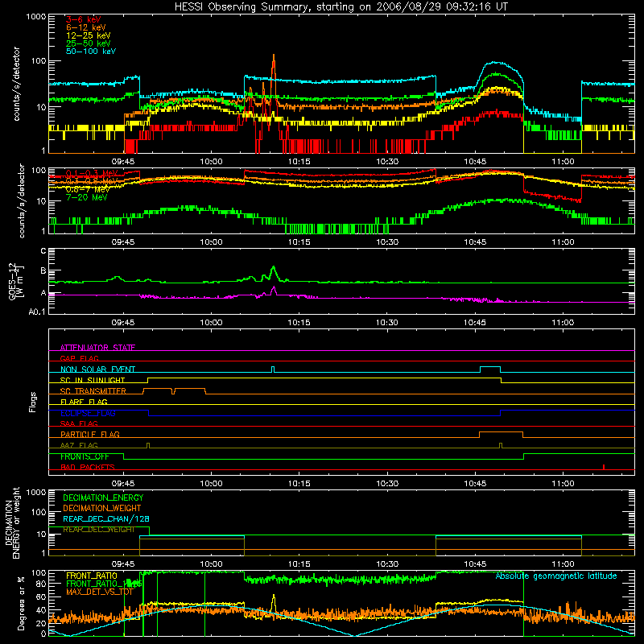Click the green 7-20 MeV legend label

(86, 197)
